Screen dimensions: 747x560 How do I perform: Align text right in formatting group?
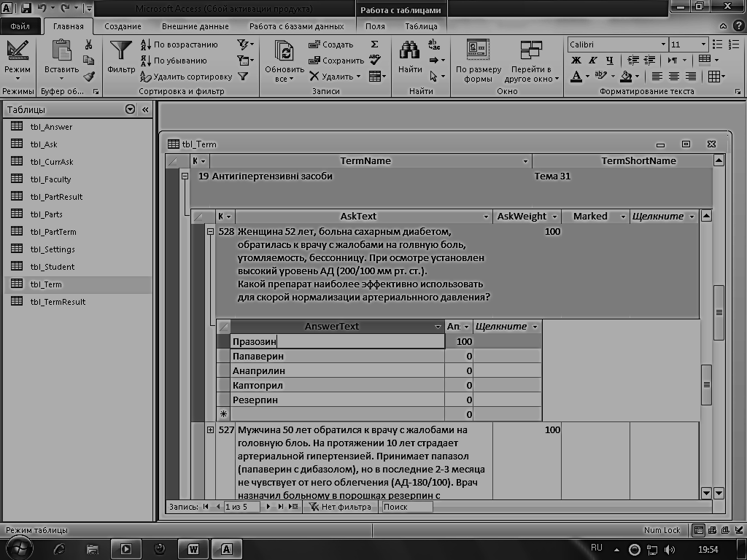click(x=690, y=76)
